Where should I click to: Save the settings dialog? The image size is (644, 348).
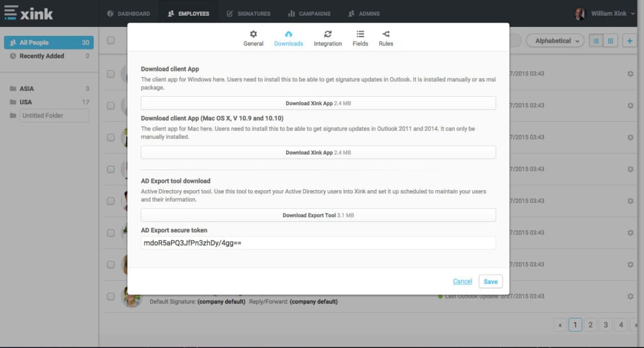coord(491,281)
